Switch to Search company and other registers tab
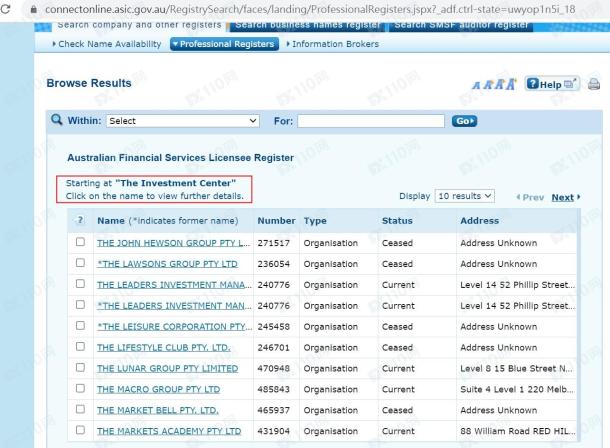Viewport: 610px width, 448px height. coord(139,26)
